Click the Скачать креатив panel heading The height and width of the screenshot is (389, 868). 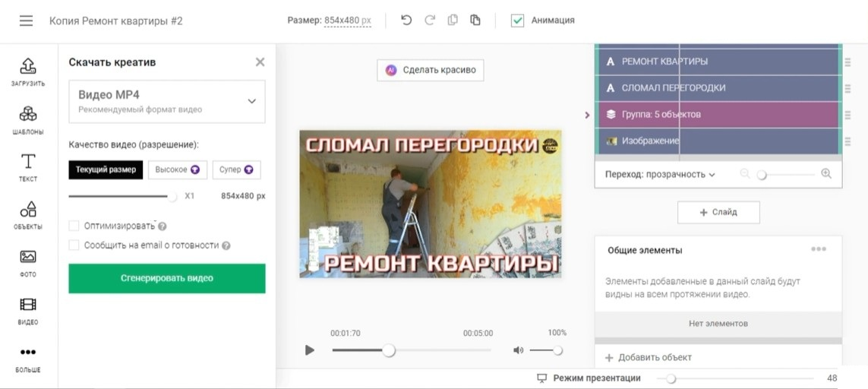pyautogui.click(x=112, y=62)
